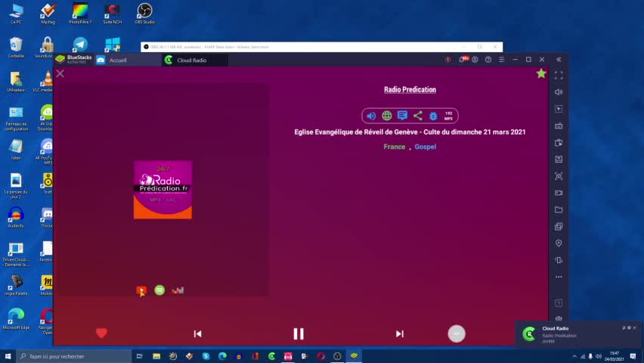
Task: Click the BlueStacks cursor lock icon
Action: [559, 109]
